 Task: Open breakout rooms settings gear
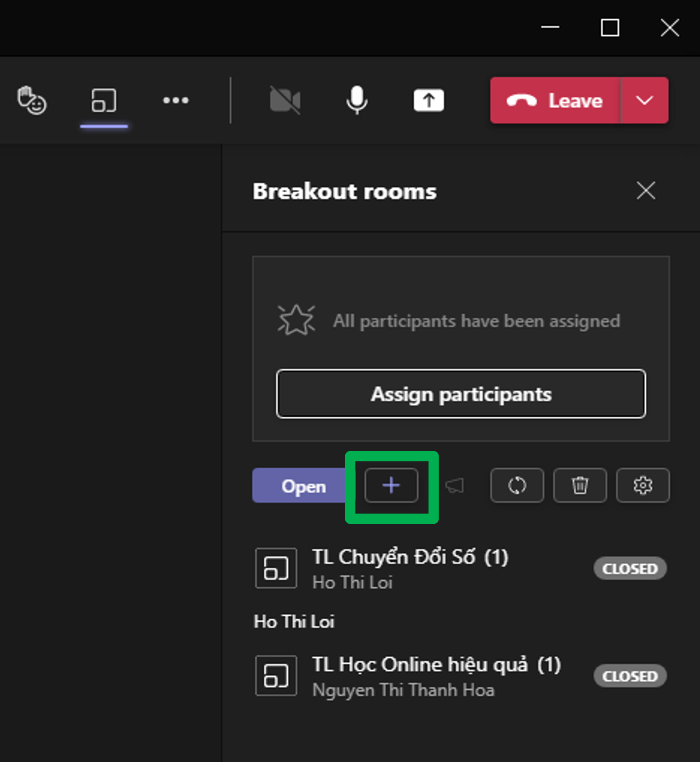(x=643, y=485)
